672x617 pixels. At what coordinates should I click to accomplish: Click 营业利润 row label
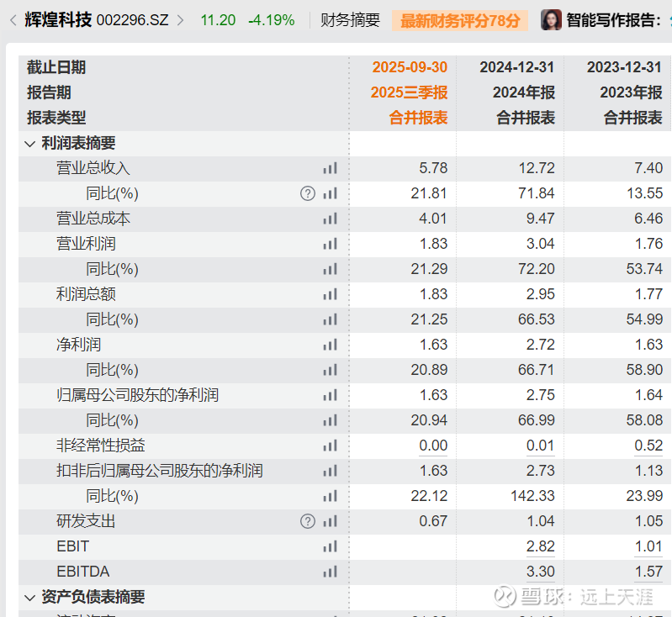point(86,244)
